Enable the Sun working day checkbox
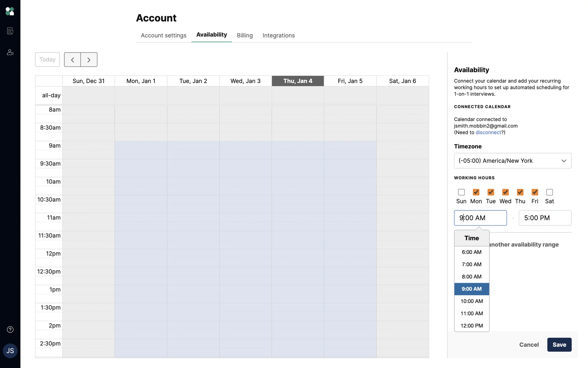This screenshot has width=588, height=368. pyautogui.click(x=461, y=192)
